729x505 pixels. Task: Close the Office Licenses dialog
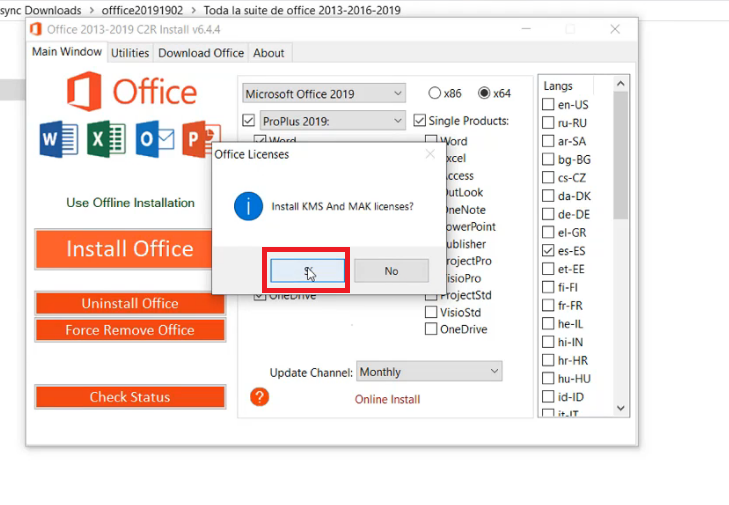pyautogui.click(x=430, y=154)
